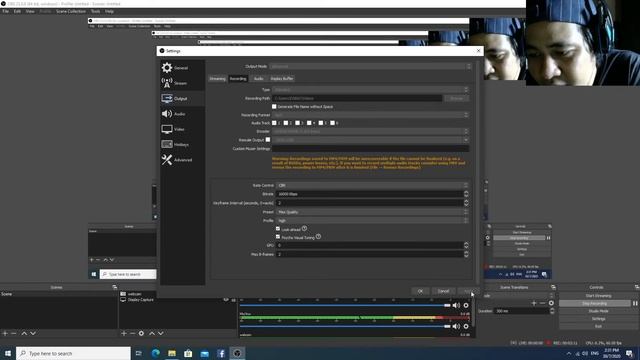
Task: Add a new source with plus icon
Action: [x=124, y=333]
